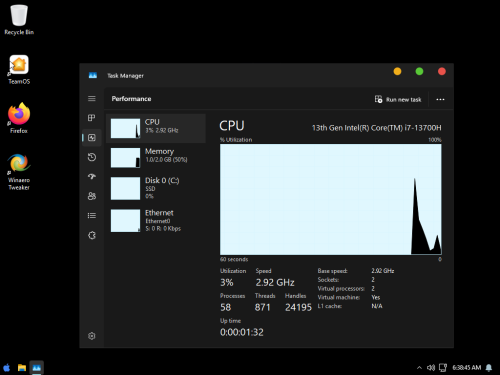The width and height of the screenshot is (500, 375).
Task: Click the L1 cache: label
Action: pyautogui.click(x=330, y=306)
